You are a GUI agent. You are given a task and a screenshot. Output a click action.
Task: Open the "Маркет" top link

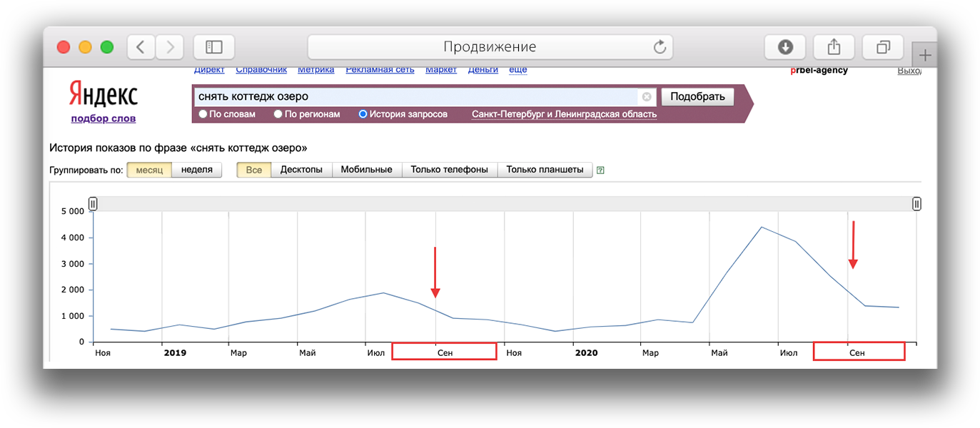441,70
